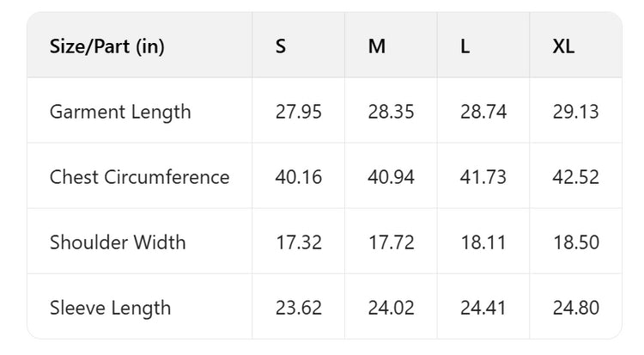Select the 28.35 garment length value
The height and width of the screenshot is (355, 644).
[x=392, y=112]
